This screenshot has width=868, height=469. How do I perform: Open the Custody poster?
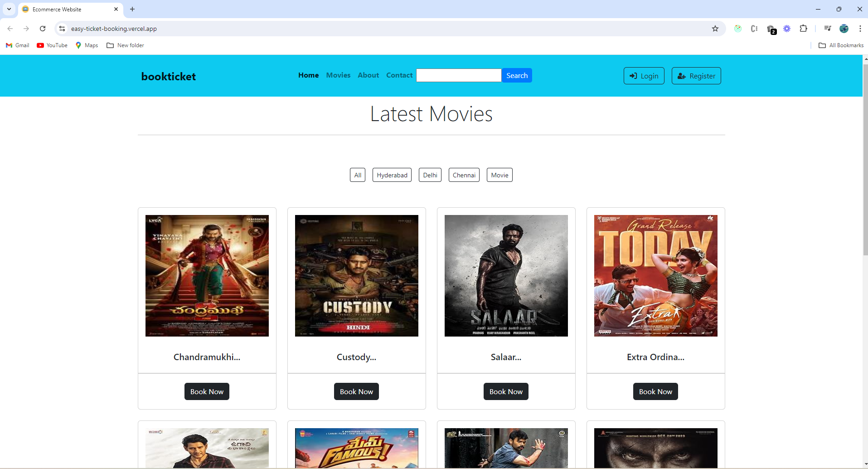click(357, 276)
